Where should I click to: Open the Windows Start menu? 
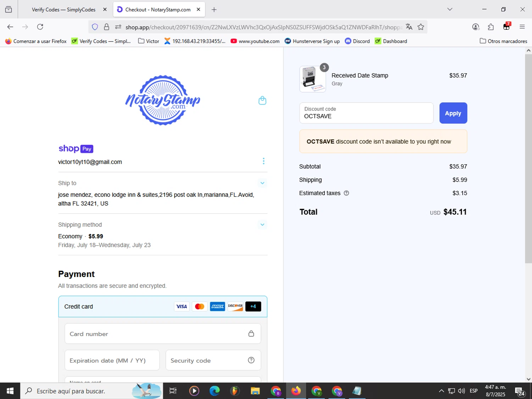pyautogui.click(x=10, y=391)
